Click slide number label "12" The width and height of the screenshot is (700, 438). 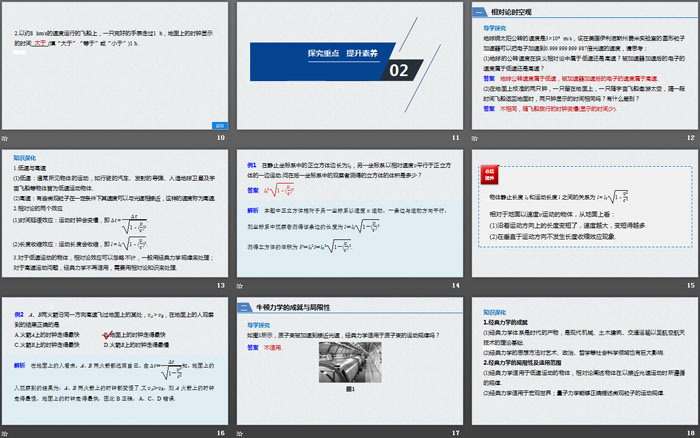(691, 138)
